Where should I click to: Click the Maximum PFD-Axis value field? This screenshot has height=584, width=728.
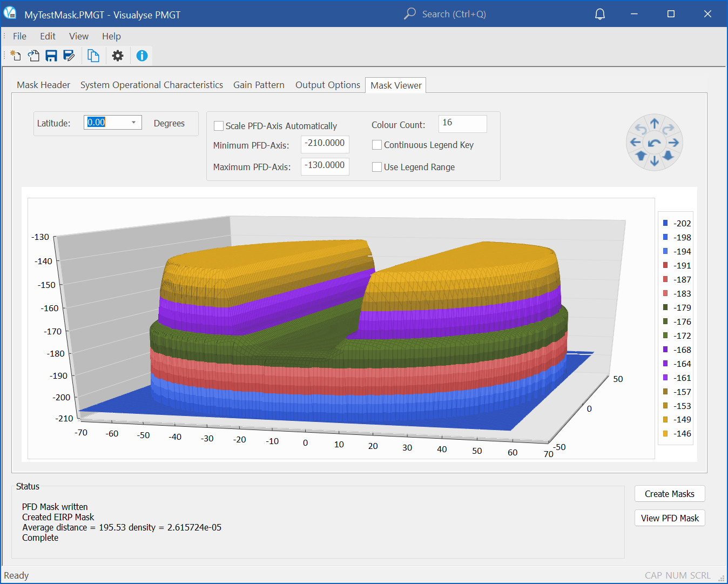tap(325, 166)
